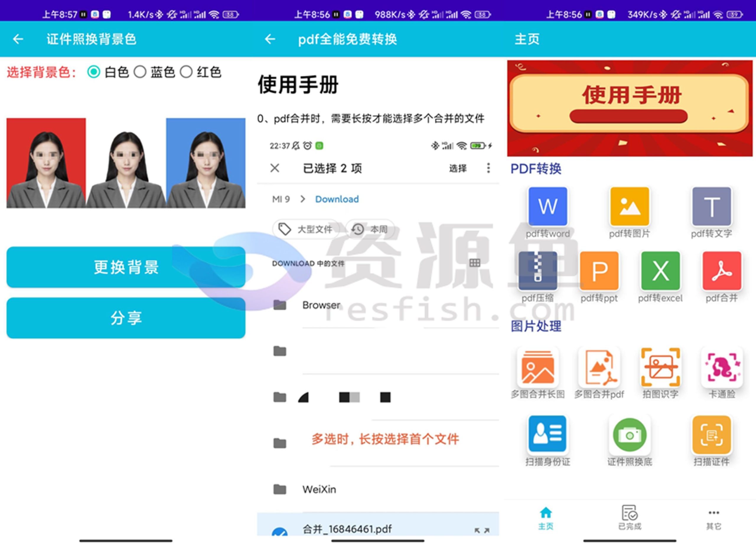Open the pdf转图片 tool icon
756x546 pixels.
pyautogui.click(x=629, y=206)
